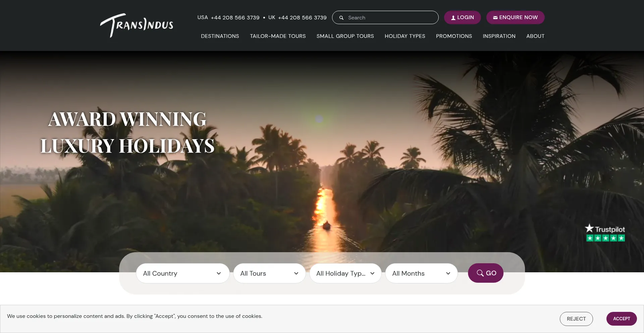Expand the All Holiday Types dropdown

click(345, 273)
